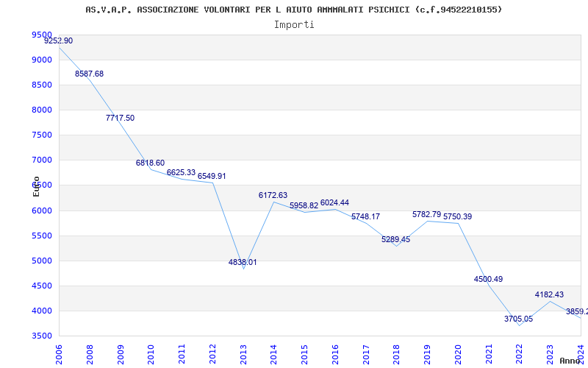Click the data label 5782.79
Screen dimensions: 588x368
(427, 214)
